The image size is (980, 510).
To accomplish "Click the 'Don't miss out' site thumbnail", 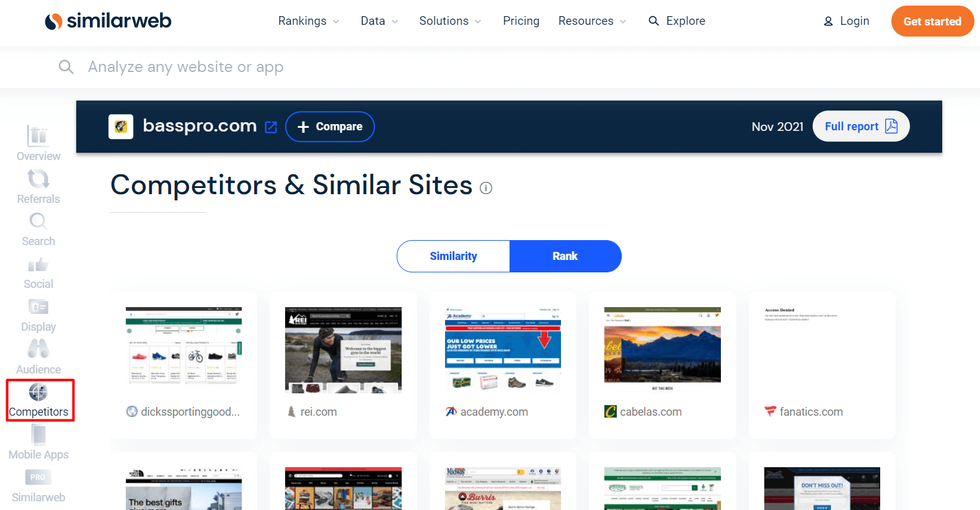I will tap(822, 489).
